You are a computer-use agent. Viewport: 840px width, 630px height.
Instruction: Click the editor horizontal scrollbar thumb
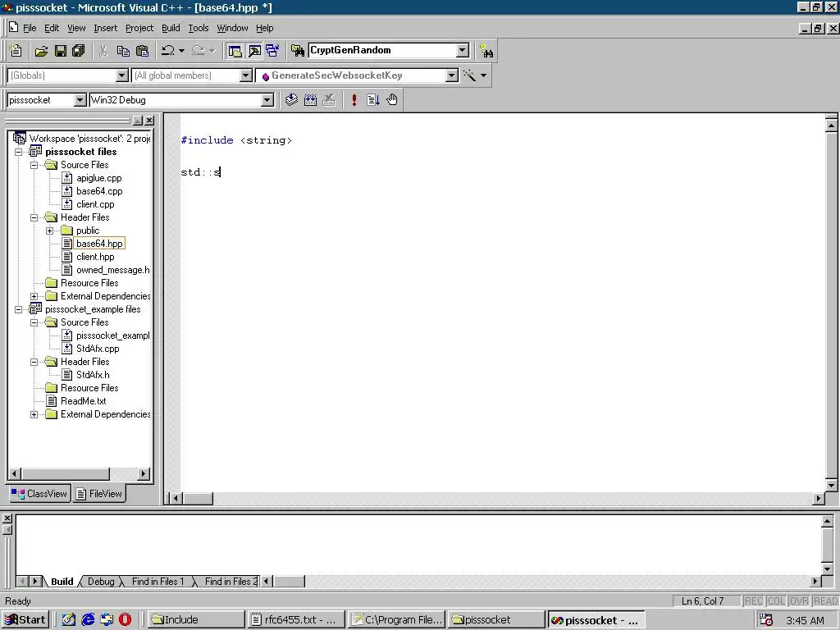tap(199, 498)
